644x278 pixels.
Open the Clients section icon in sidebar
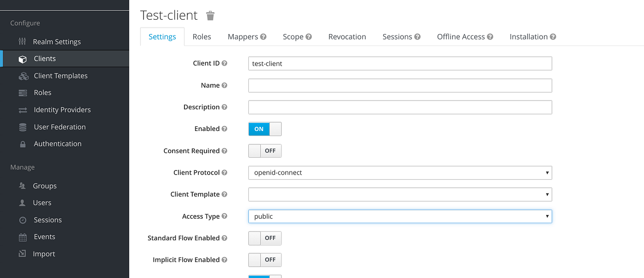click(x=23, y=58)
